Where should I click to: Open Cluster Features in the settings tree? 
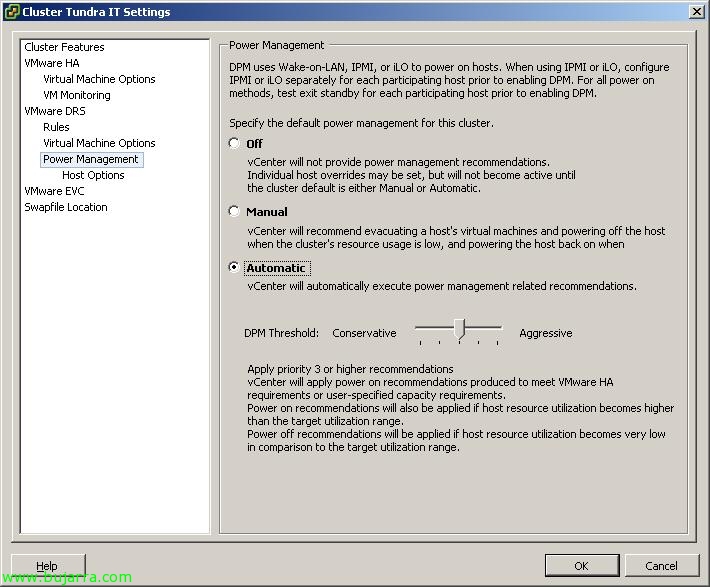64,47
